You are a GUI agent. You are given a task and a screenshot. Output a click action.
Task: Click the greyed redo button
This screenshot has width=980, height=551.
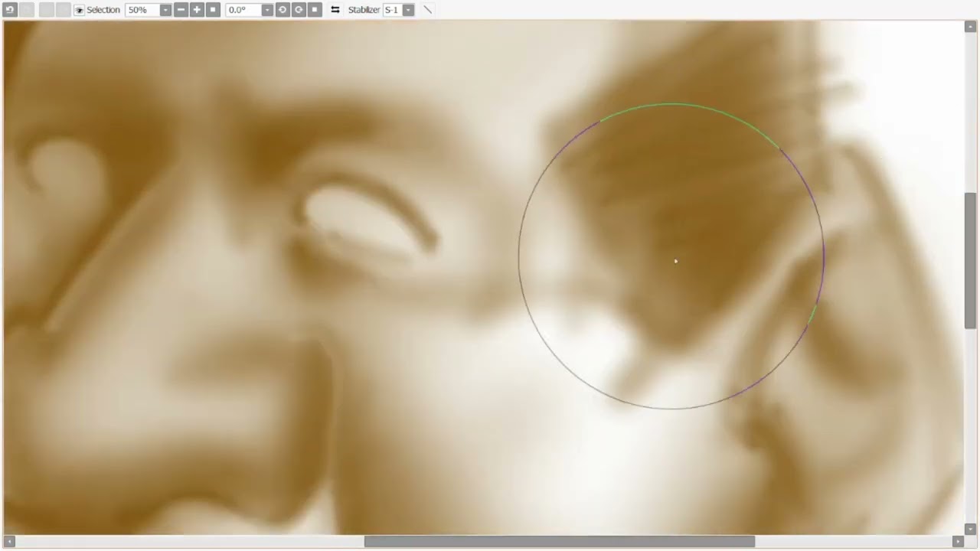coord(26,10)
